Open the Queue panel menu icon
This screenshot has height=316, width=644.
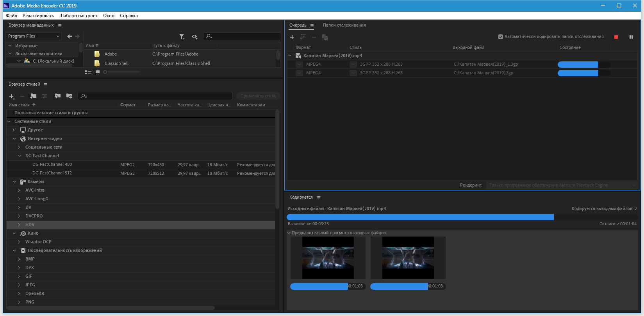(x=312, y=25)
